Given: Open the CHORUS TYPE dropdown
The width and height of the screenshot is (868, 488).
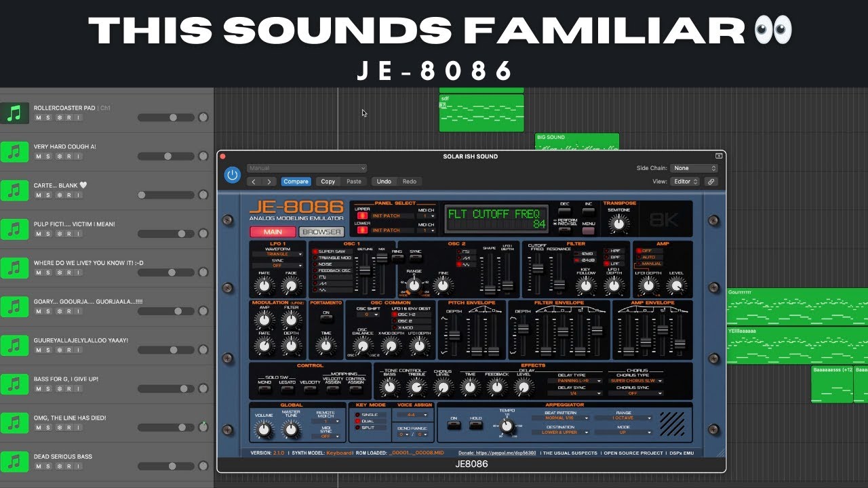Looking at the screenshot, I should tap(636, 381).
